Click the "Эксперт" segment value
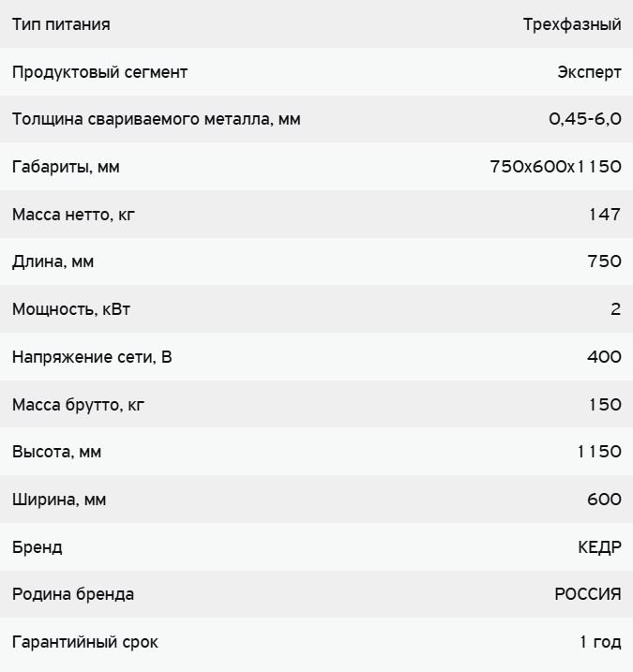This screenshot has height=672, width=633. pyautogui.click(x=589, y=72)
